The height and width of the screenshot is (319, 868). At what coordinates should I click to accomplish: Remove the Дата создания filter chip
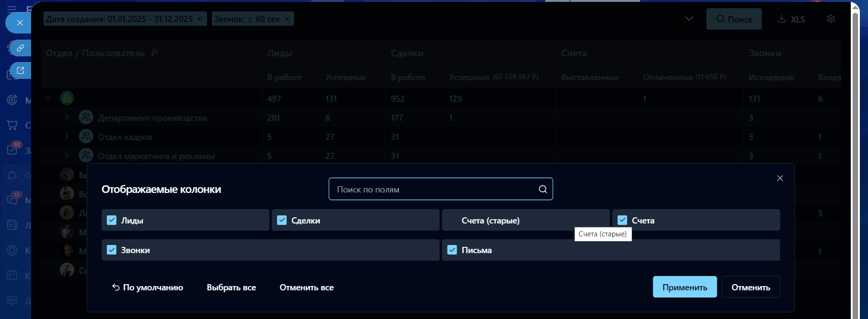[199, 19]
